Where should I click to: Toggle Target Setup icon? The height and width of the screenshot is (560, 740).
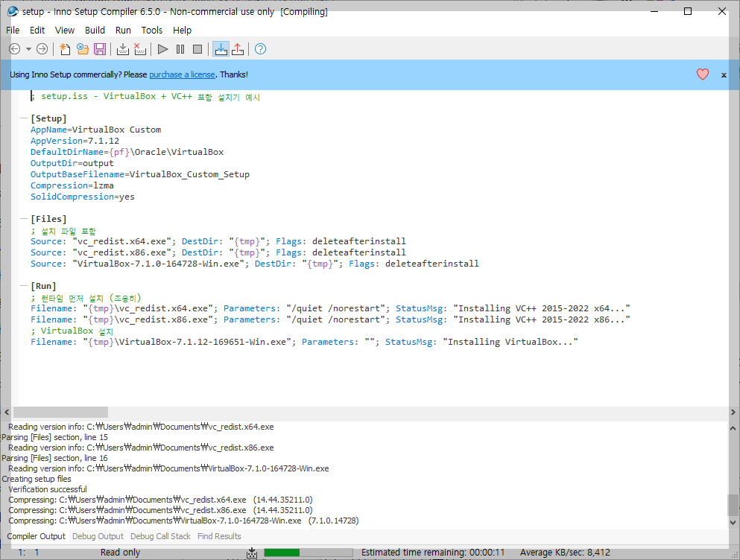pyautogui.click(x=221, y=49)
